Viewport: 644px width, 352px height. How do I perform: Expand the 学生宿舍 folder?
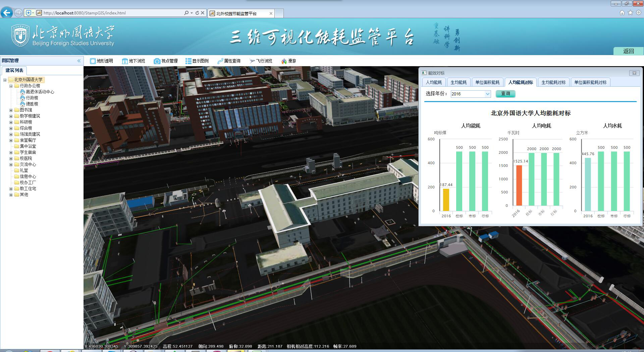11,152
